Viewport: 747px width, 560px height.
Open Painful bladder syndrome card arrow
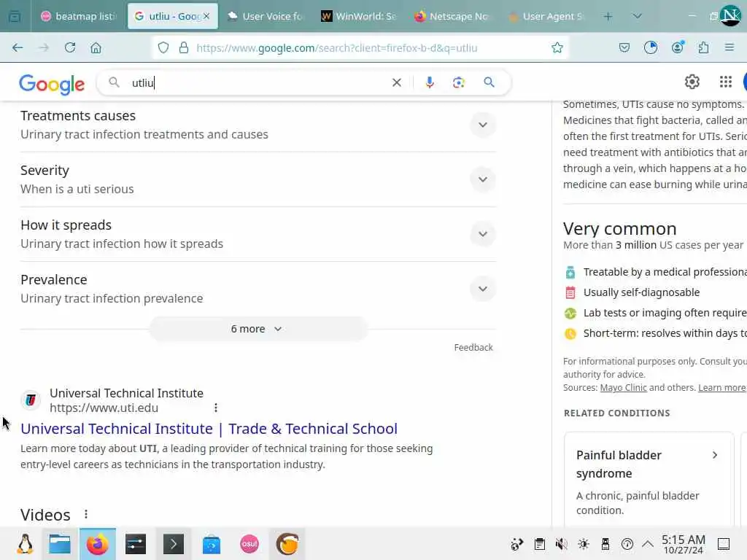pos(715,455)
